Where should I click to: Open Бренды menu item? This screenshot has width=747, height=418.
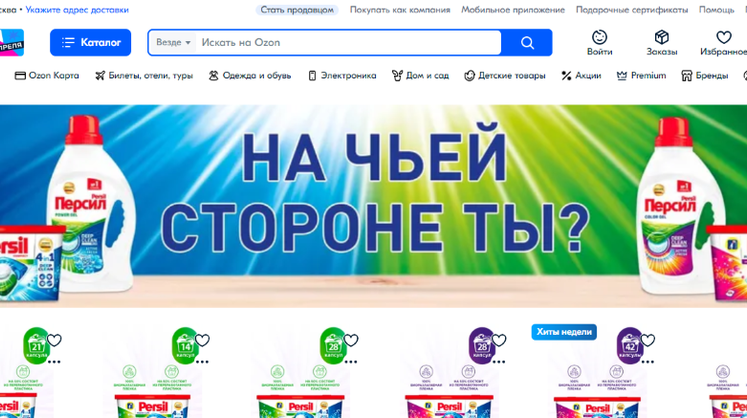[705, 75]
